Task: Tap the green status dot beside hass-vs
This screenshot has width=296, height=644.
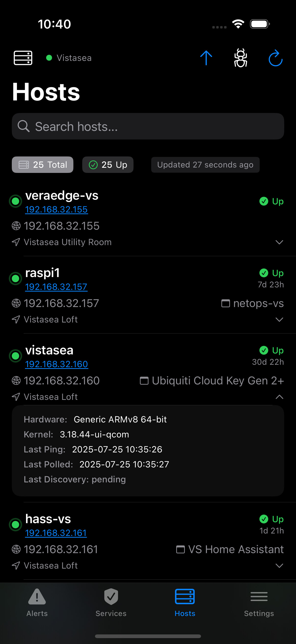Action: click(x=15, y=524)
